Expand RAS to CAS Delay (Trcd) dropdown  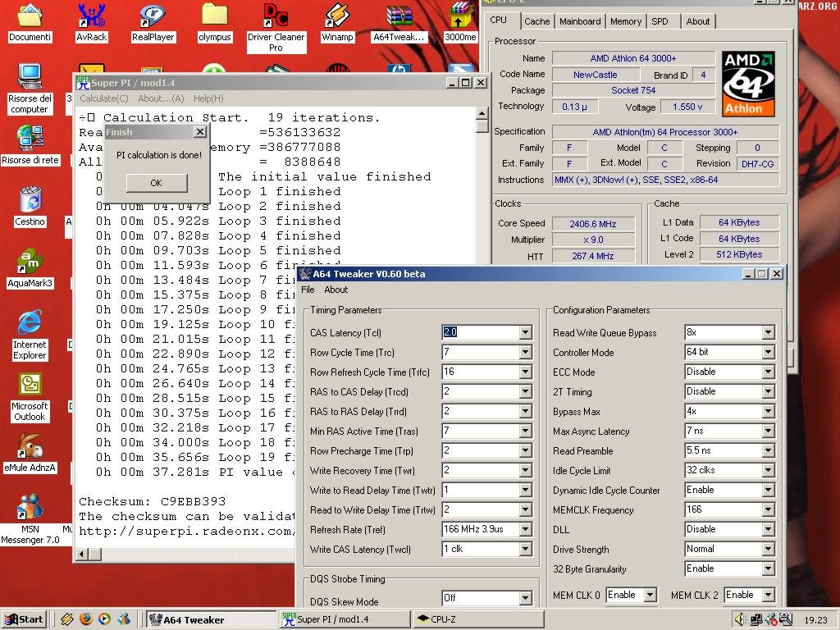(525, 391)
